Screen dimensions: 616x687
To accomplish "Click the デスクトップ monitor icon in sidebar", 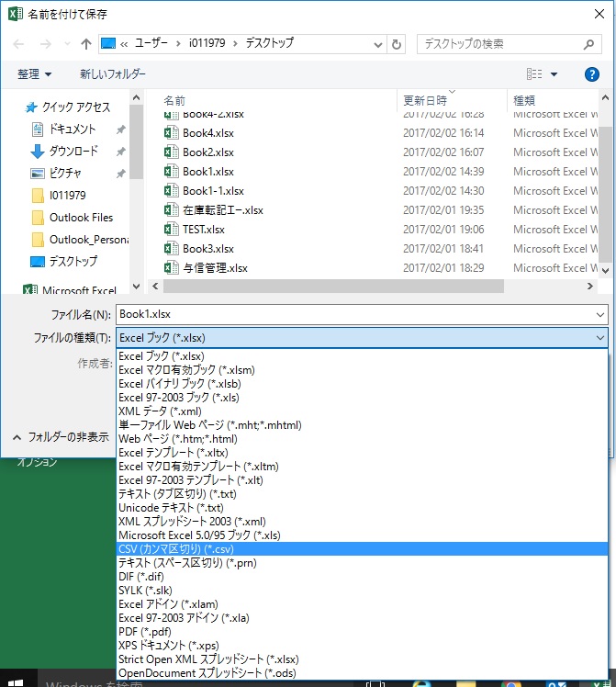I will [x=38, y=262].
